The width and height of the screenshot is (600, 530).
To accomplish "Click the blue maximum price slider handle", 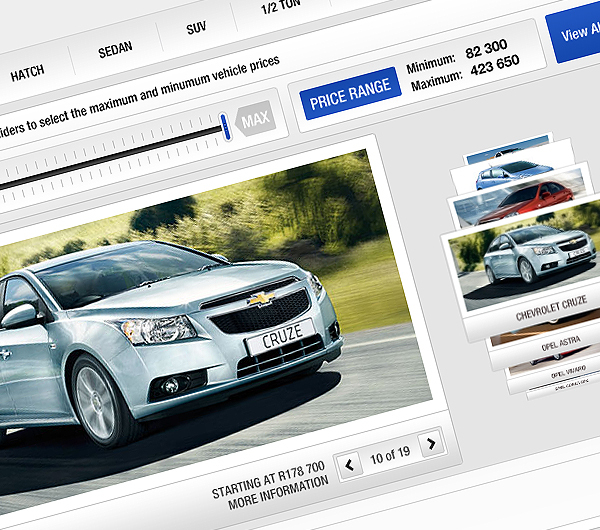I will (226, 127).
